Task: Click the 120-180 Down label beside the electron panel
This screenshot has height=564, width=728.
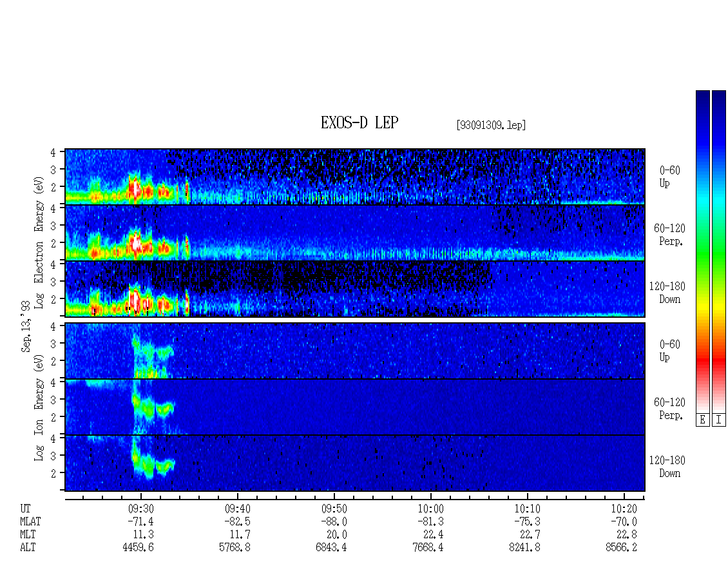Action: click(667, 293)
